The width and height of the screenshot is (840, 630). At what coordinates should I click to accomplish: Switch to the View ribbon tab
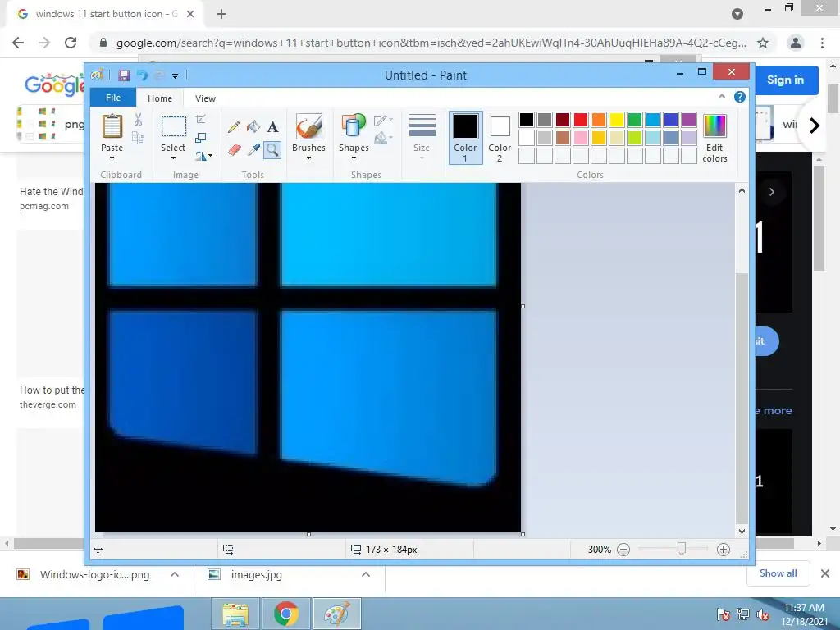[205, 98]
